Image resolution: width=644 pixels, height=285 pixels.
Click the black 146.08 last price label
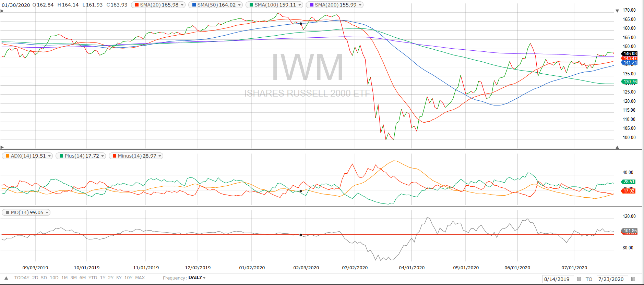pos(629,53)
